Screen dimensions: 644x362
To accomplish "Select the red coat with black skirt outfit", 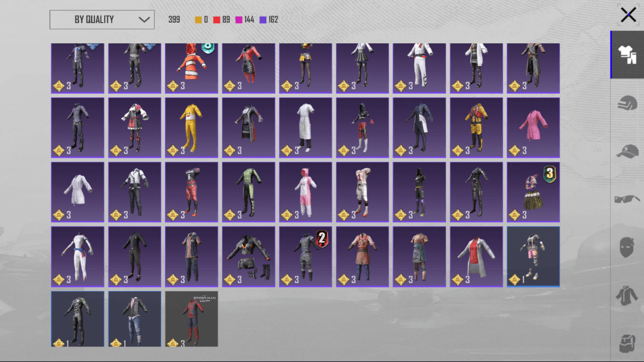I will coord(249,68).
